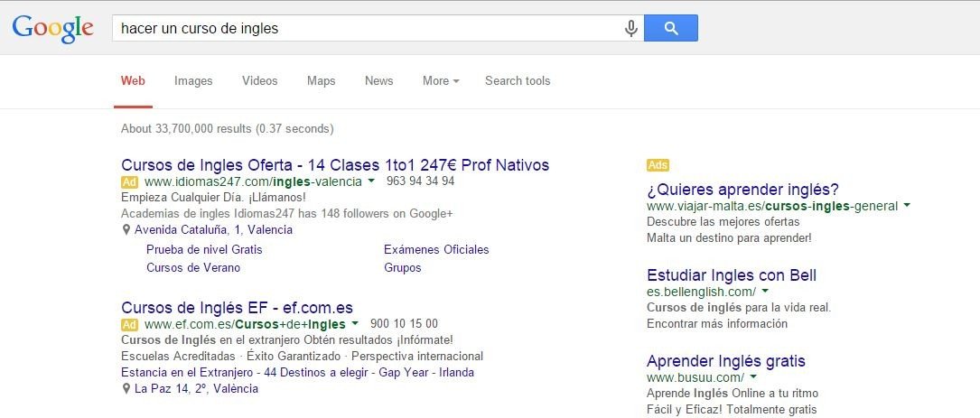Click phone number 900 10 15 00
Screen dimensions: 980x418
click(405, 323)
